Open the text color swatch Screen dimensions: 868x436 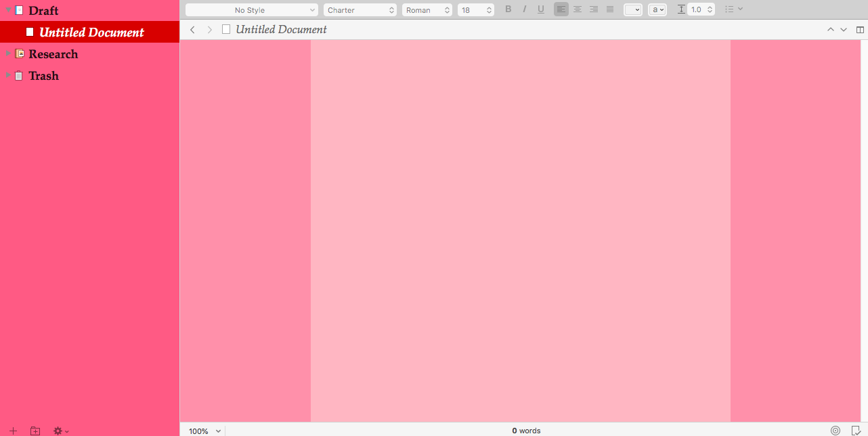[x=633, y=9]
